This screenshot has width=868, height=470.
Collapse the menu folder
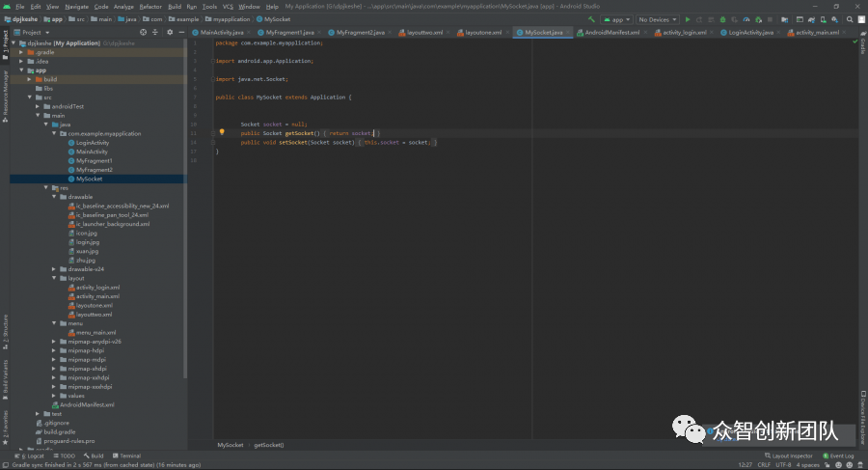54,323
